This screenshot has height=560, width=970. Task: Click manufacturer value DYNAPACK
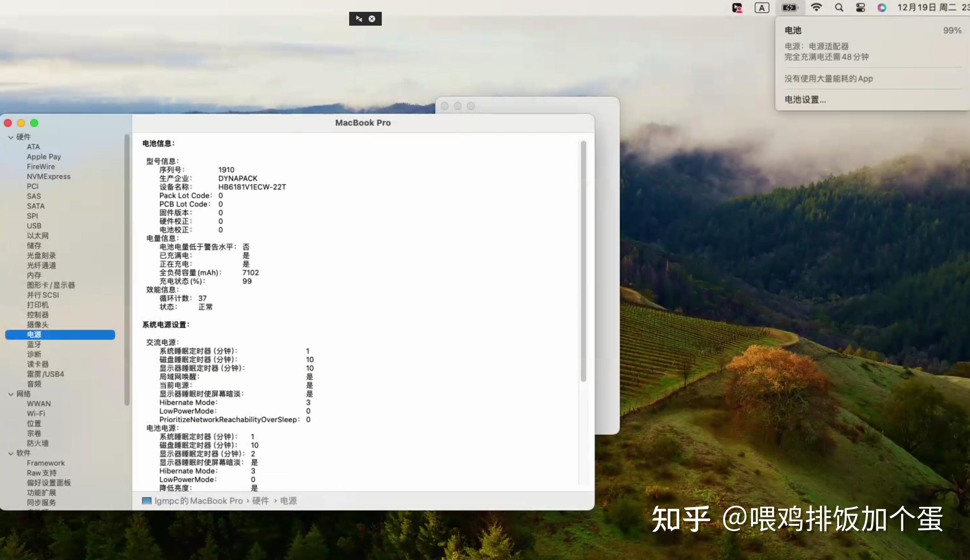(238, 178)
